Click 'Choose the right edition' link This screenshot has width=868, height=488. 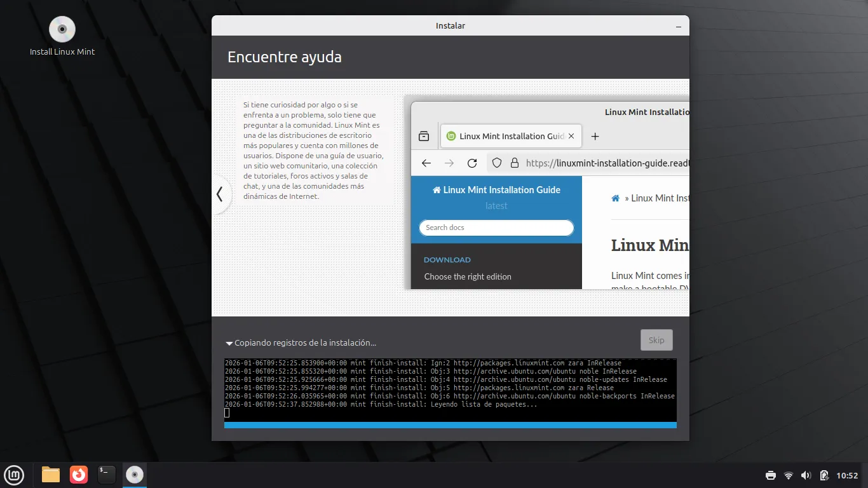point(468,276)
